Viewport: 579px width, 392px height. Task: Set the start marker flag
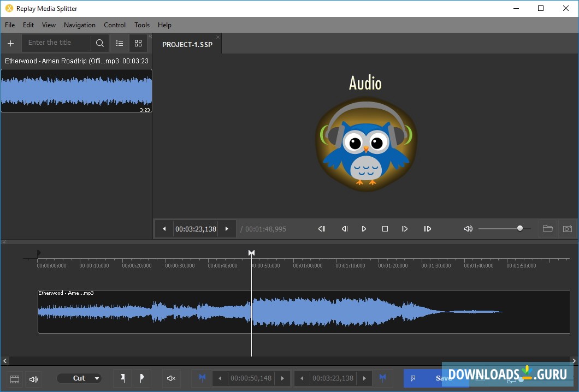[x=122, y=378]
